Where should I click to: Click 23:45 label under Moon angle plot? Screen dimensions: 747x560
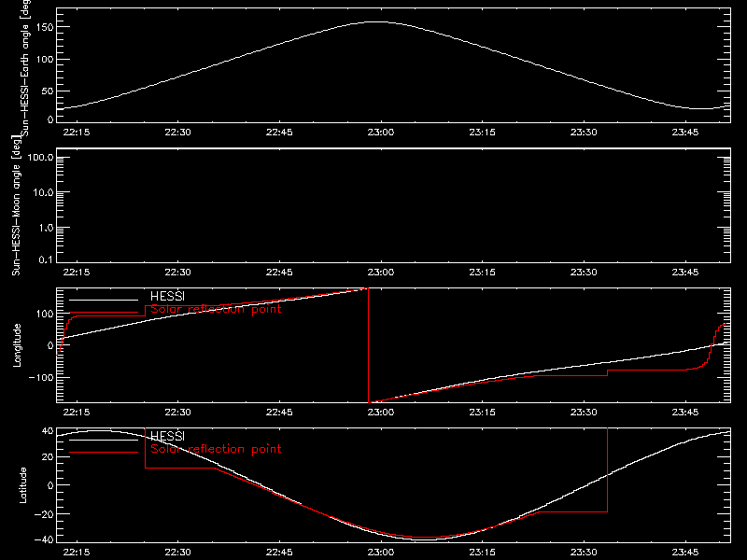point(685,272)
